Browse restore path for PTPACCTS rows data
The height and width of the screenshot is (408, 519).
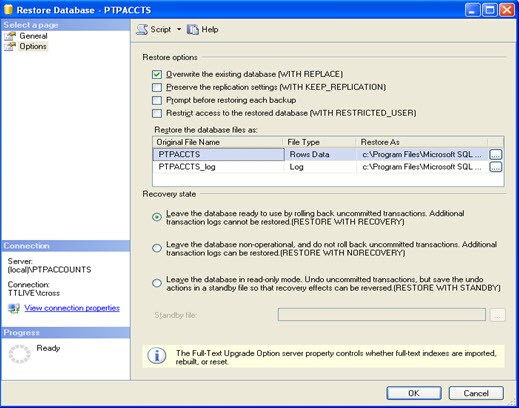coord(496,154)
